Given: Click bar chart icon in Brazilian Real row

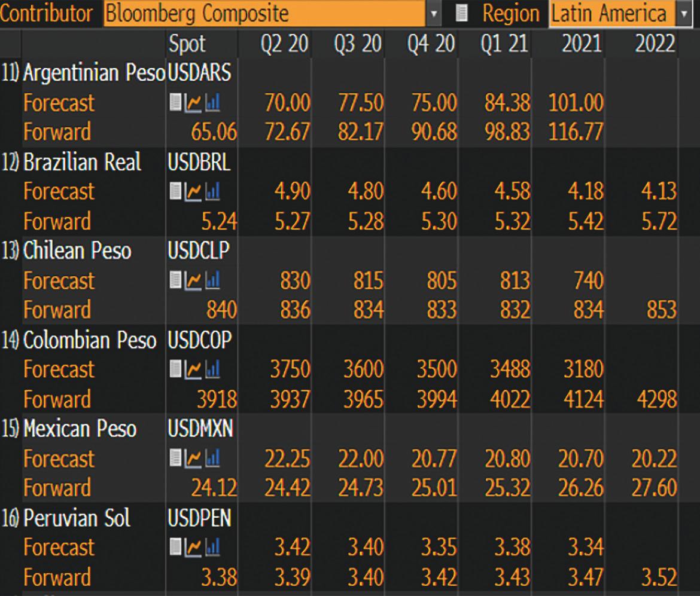Looking at the screenshot, I should click(212, 192).
